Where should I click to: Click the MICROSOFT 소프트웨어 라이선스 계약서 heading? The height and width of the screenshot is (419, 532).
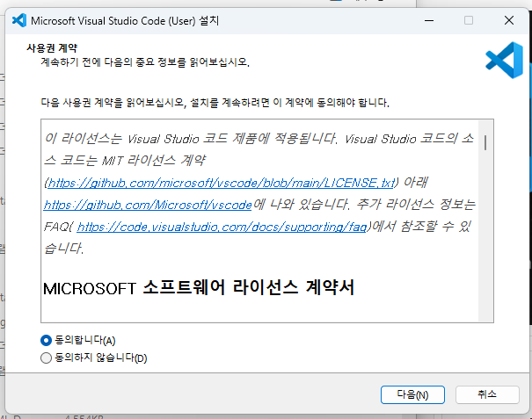(x=199, y=288)
